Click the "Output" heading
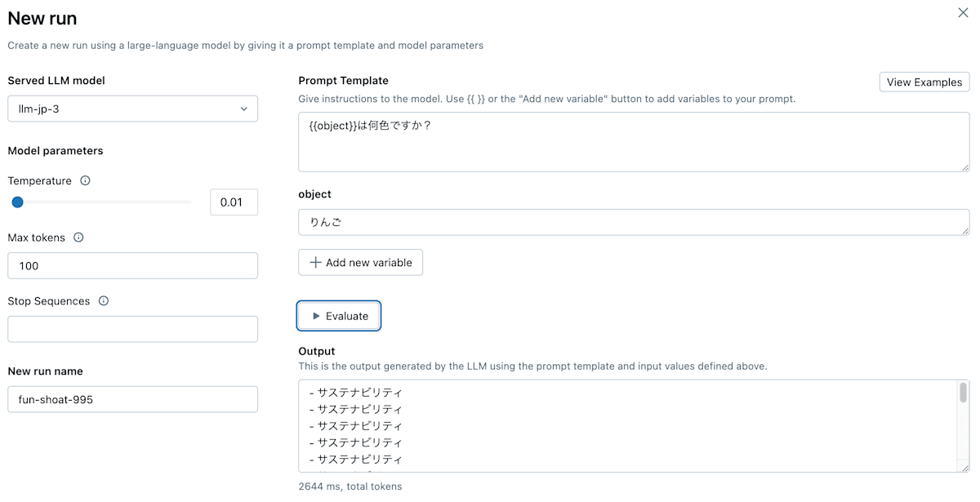 click(317, 351)
